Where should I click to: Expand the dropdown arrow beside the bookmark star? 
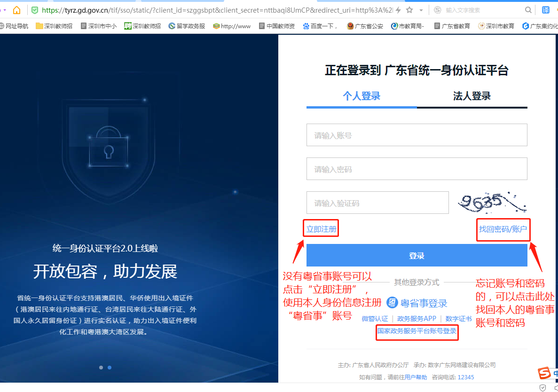[x=421, y=9]
